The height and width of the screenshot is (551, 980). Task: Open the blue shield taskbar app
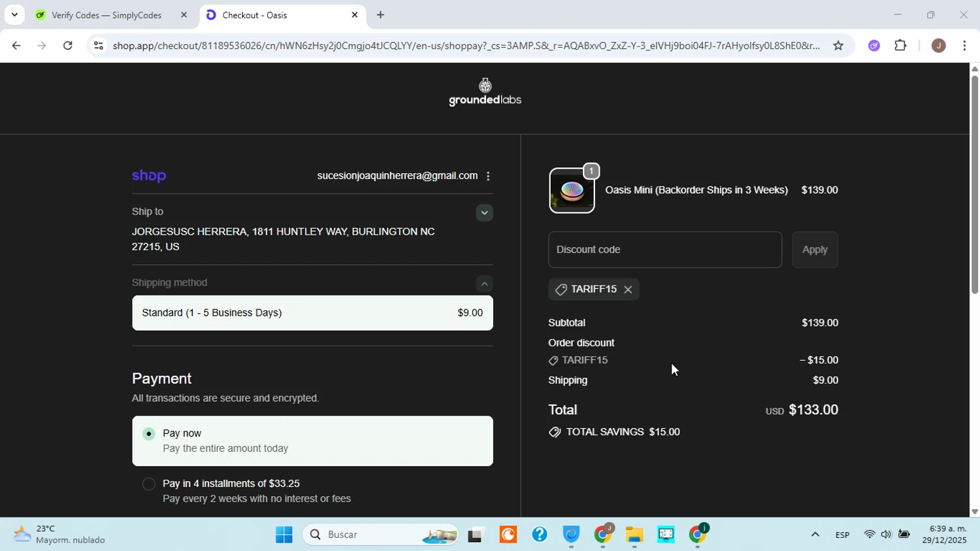[x=571, y=535]
